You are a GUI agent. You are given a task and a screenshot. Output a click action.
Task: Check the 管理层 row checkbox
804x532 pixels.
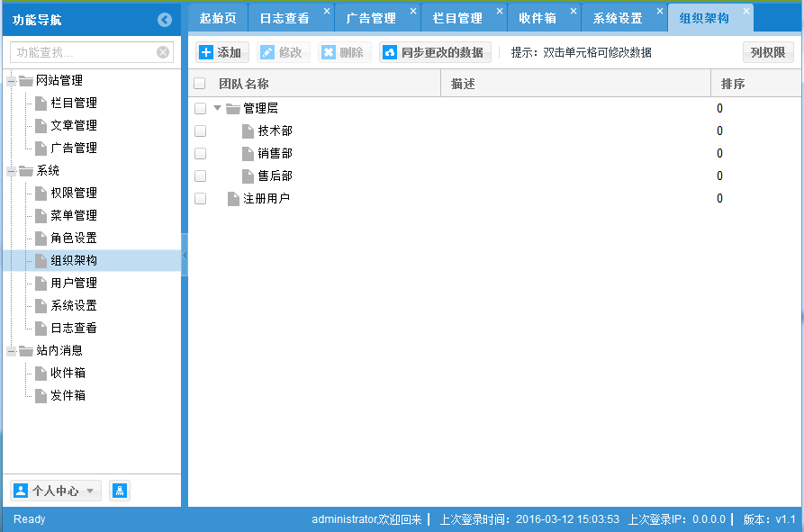click(202, 108)
